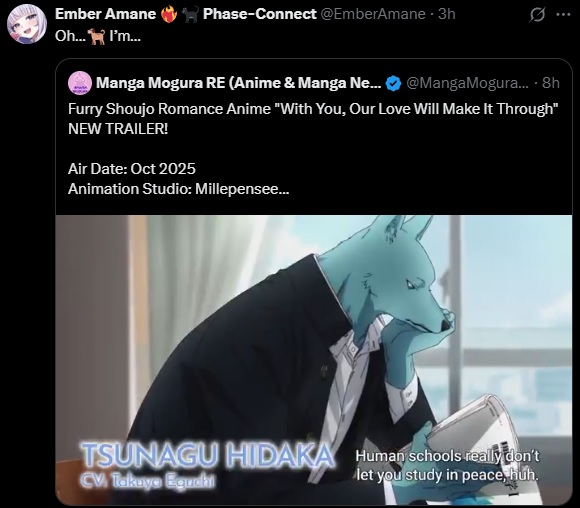This screenshot has height=508, width=580.
Task: Open the 3h timestamp link
Action: point(447,14)
